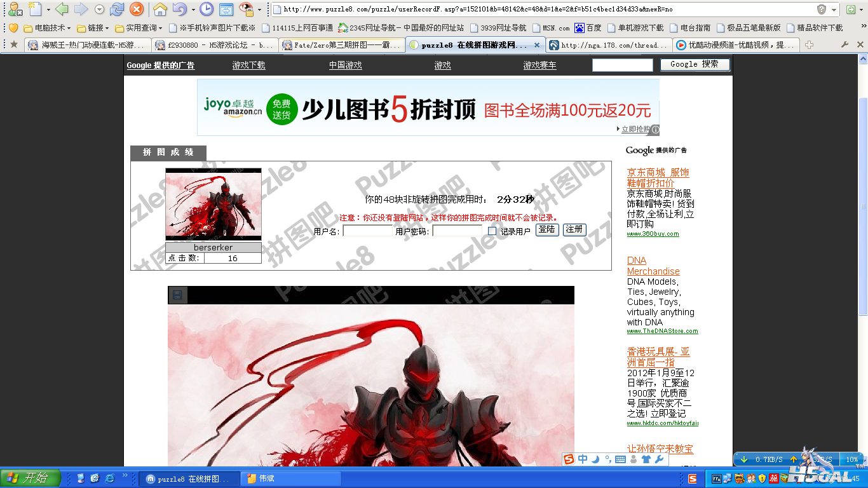Click the ad info icon on banner

[x=655, y=130]
